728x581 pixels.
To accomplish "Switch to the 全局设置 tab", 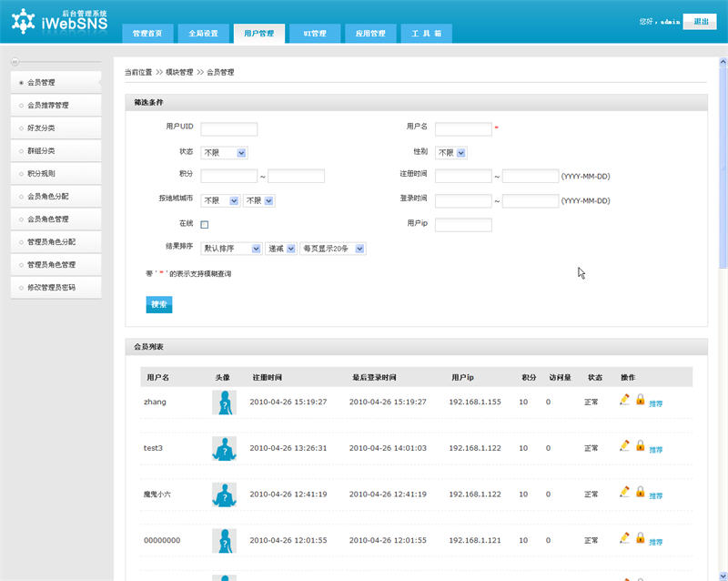I will (x=203, y=34).
